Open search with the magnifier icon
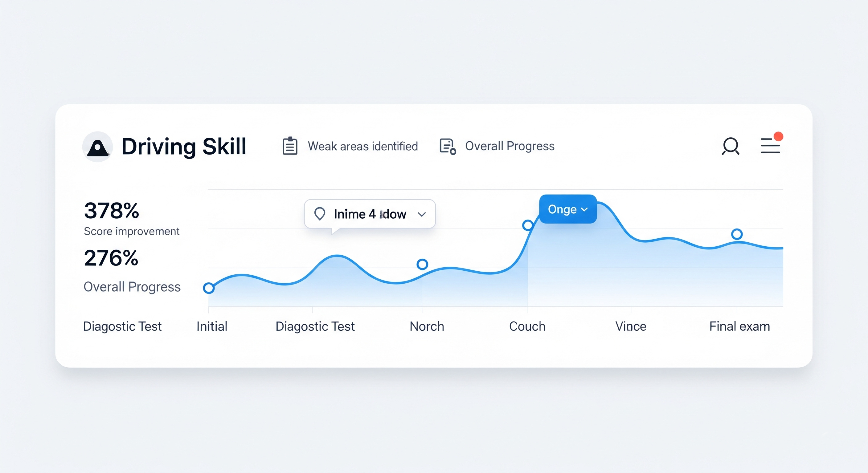 731,146
